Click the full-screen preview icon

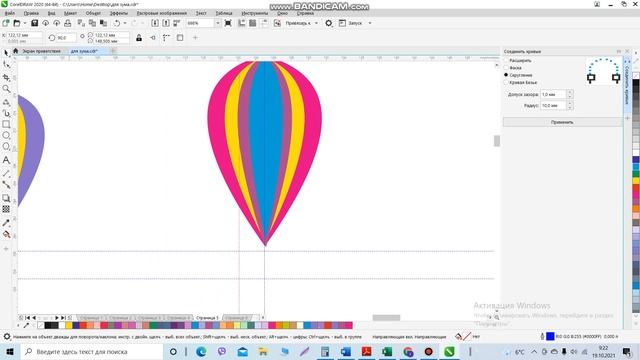[x=228, y=23]
